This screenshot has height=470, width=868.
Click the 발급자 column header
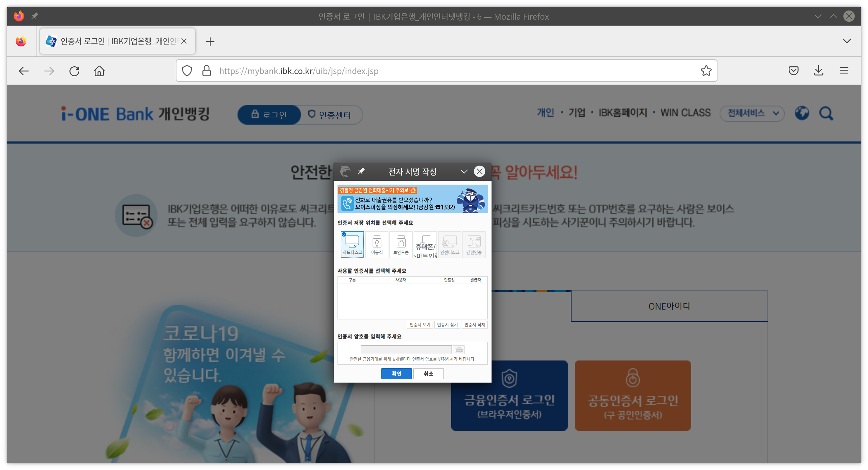click(476, 280)
